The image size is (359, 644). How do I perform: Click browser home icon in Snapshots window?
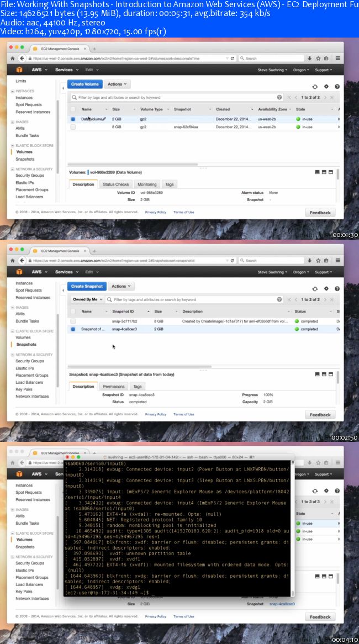(12, 260)
